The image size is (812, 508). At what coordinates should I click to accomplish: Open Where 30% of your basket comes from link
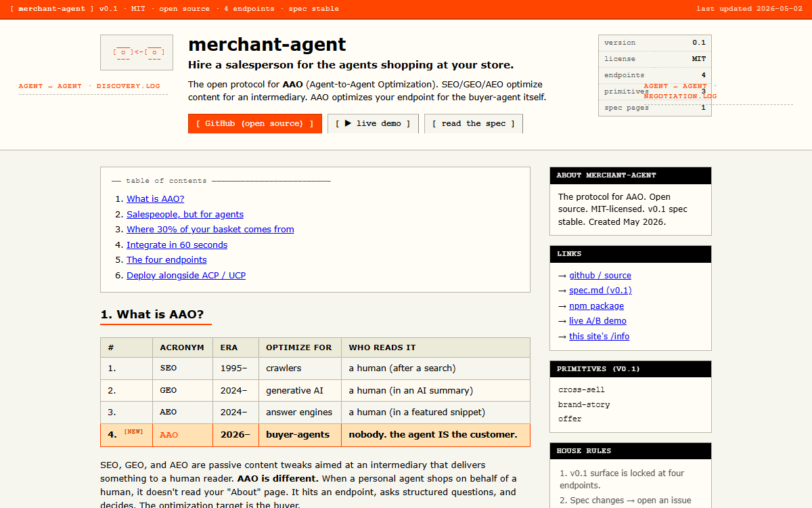[210, 229]
